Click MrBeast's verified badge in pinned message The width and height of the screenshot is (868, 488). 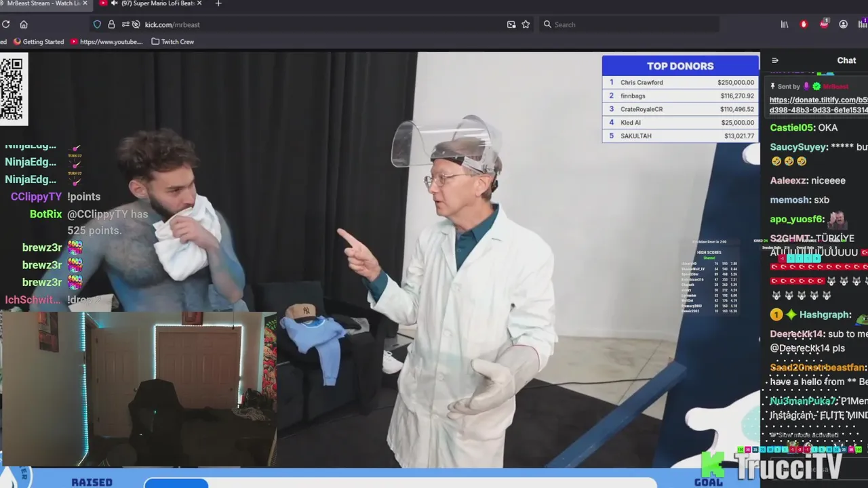816,86
